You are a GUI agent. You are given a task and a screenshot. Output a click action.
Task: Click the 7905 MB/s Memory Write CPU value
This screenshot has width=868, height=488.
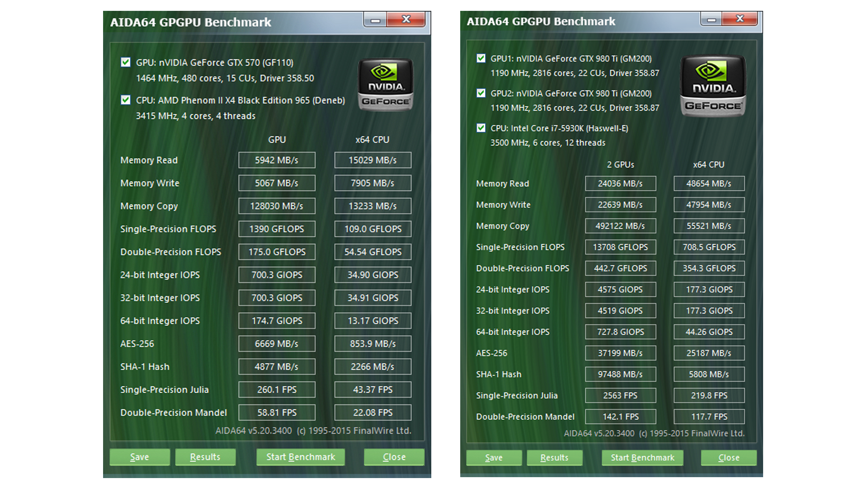pyautogui.click(x=373, y=183)
